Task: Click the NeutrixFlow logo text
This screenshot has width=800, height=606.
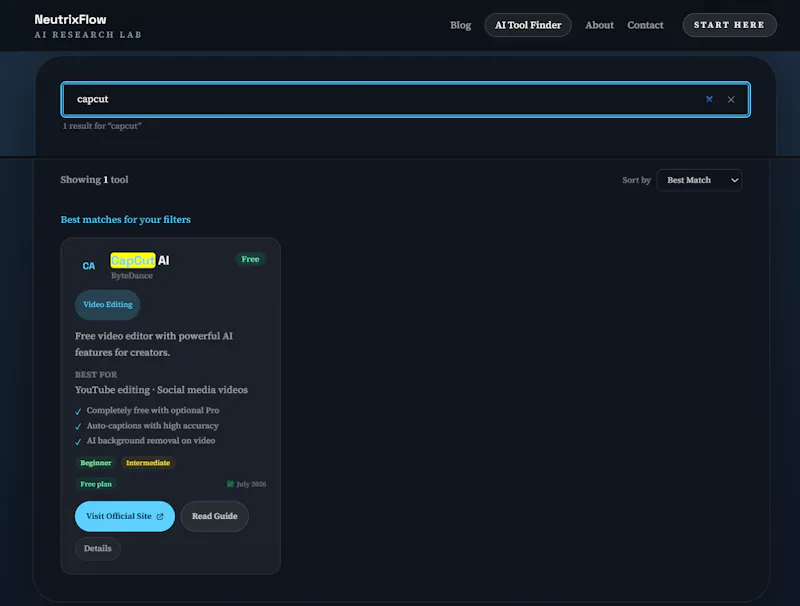Action: 70,19
